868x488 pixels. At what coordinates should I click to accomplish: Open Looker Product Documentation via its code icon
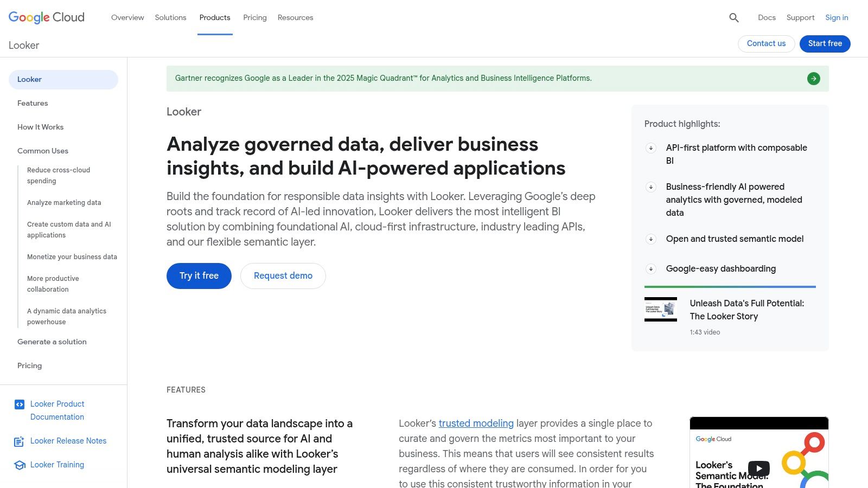tap(20, 404)
